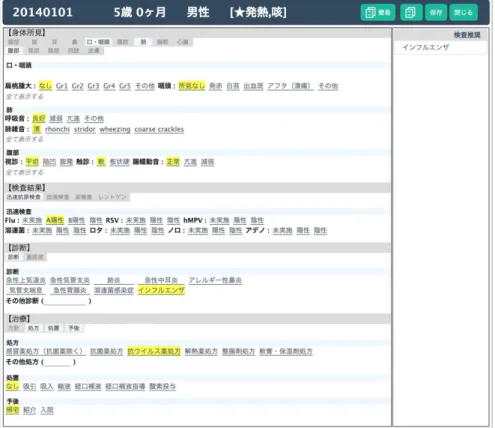Open the 口・咽頭 body findings tab
495x428 pixels.
98,42
